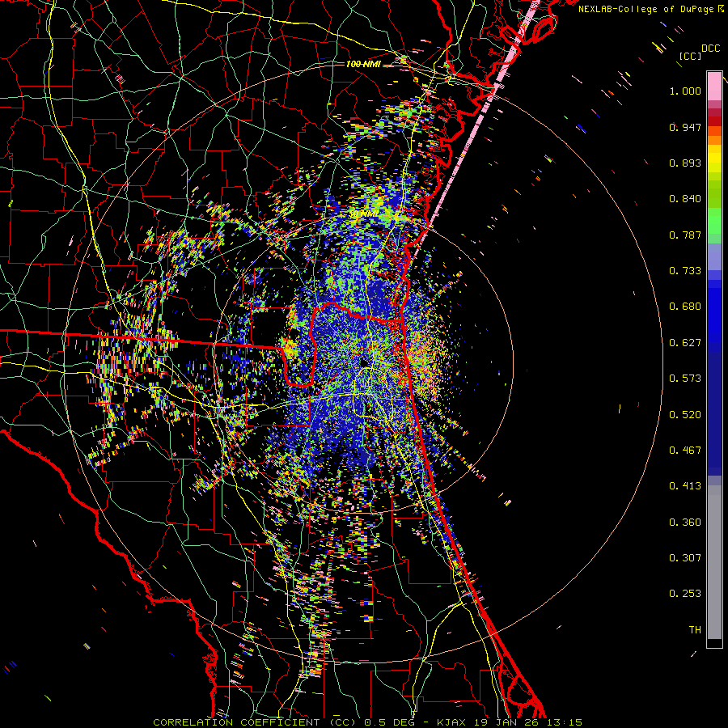Viewport: 728px width, 728px height.
Task: Click the 0.733 scale value
Action: pos(685,271)
